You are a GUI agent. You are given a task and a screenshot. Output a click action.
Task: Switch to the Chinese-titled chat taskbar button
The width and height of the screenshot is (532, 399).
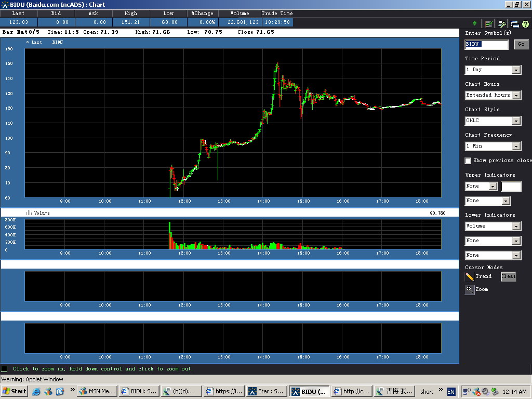[394, 391]
